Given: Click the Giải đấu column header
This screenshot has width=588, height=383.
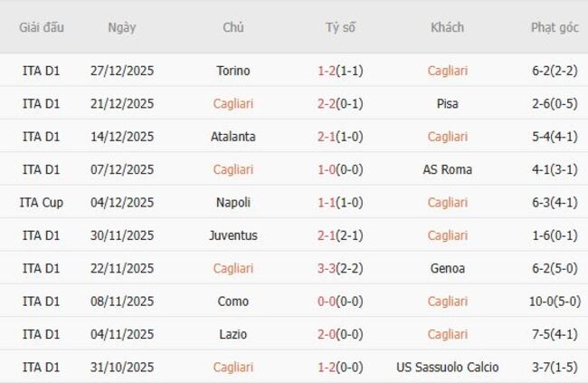Looking at the screenshot, I should (42, 27).
